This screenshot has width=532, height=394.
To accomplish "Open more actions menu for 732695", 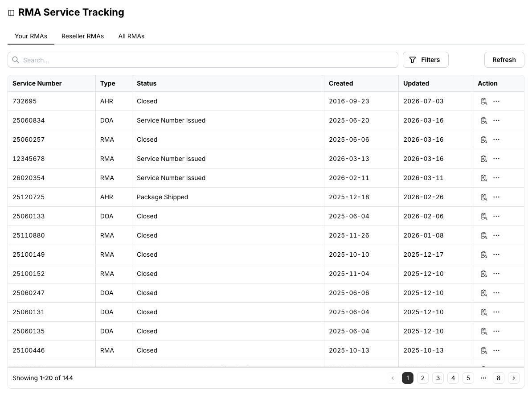I will point(496,101).
